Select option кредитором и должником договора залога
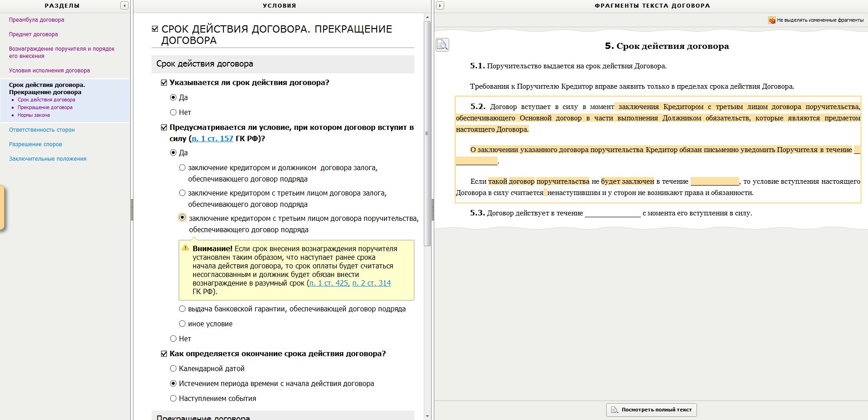The image size is (868, 420). [x=182, y=167]
